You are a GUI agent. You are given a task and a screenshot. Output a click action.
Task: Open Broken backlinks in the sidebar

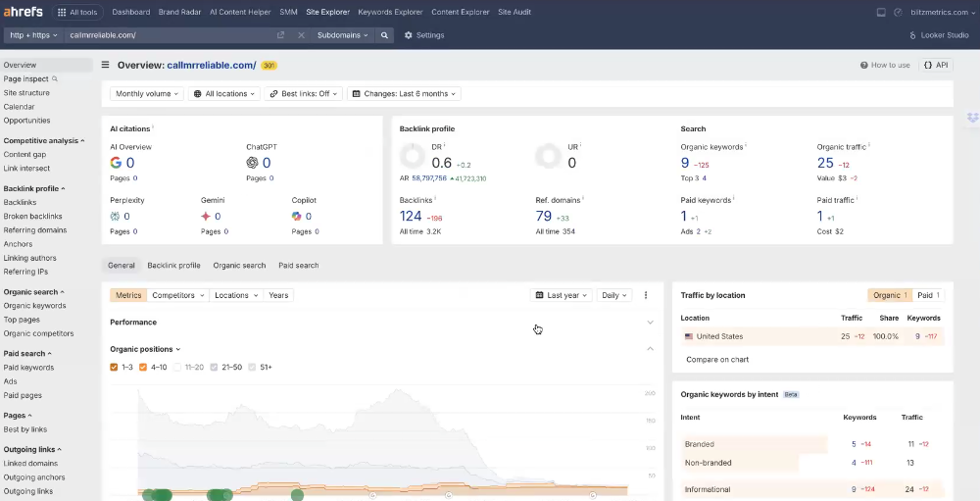point(32,217)
